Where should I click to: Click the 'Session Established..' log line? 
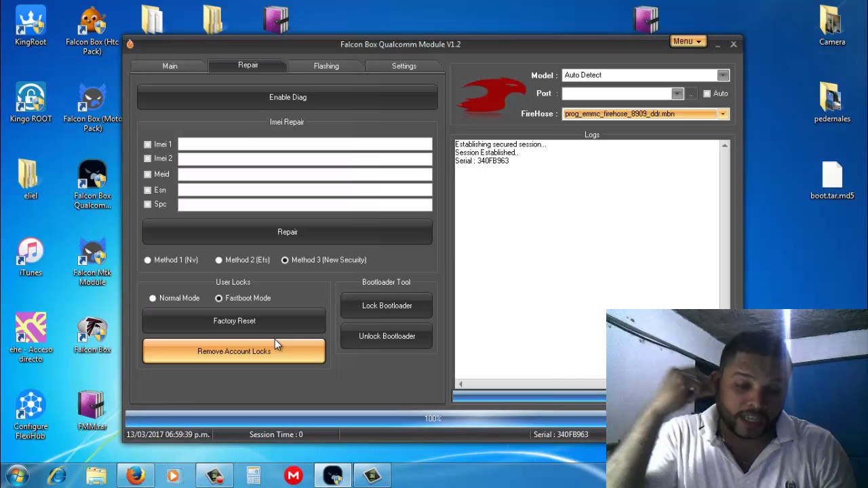coord(486,152)
